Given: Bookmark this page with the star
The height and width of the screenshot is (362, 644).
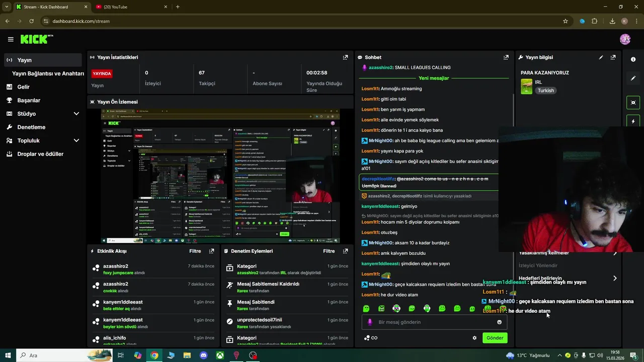Looking at the screenshot, I should [x=566, y=21].
